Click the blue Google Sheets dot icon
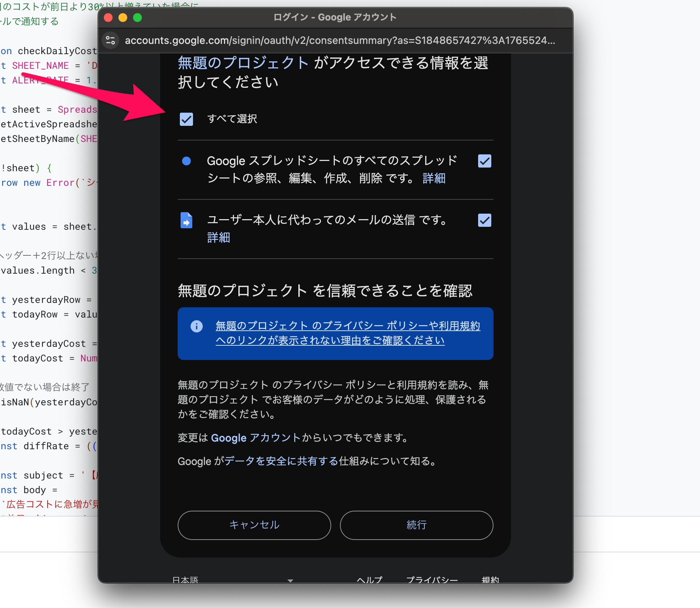 (x=186, y=161)
